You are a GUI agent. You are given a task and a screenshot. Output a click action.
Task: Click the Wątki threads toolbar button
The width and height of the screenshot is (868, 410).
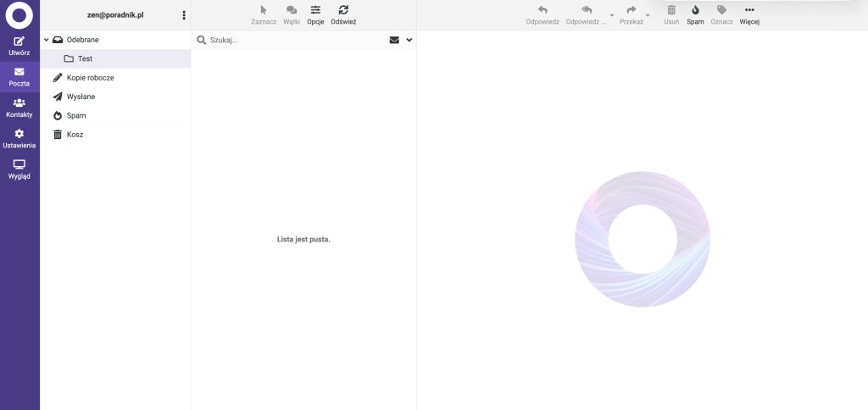[x=292, y=15]
